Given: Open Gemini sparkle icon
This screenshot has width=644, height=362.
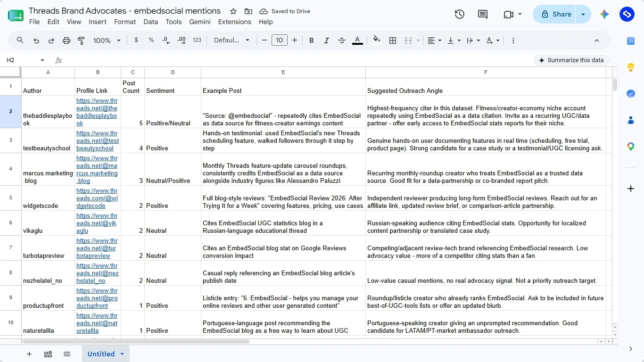Looking at the screenshot, I should click(604, 14).
